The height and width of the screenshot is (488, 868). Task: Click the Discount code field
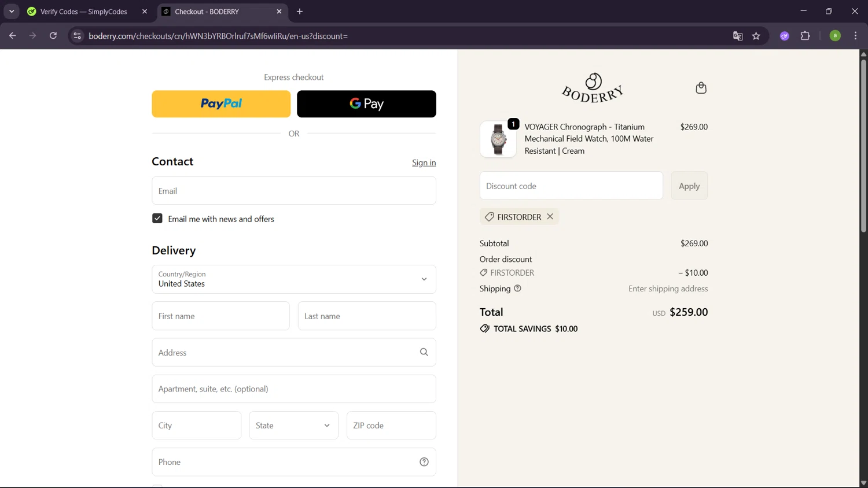click(571, 186)
